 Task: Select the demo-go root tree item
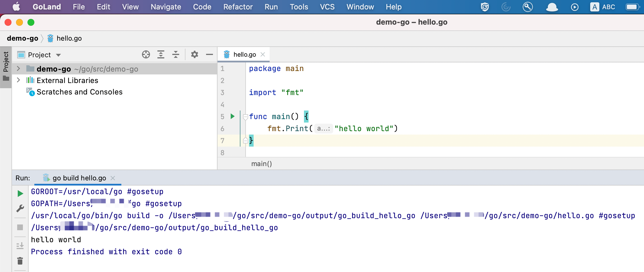[x=114, y=69]
